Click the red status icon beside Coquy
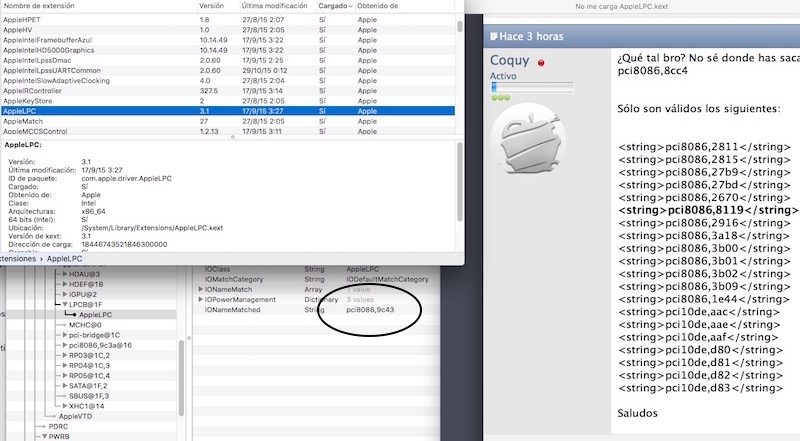The width and height of the screenshot is (800, 441). (541, 63)
